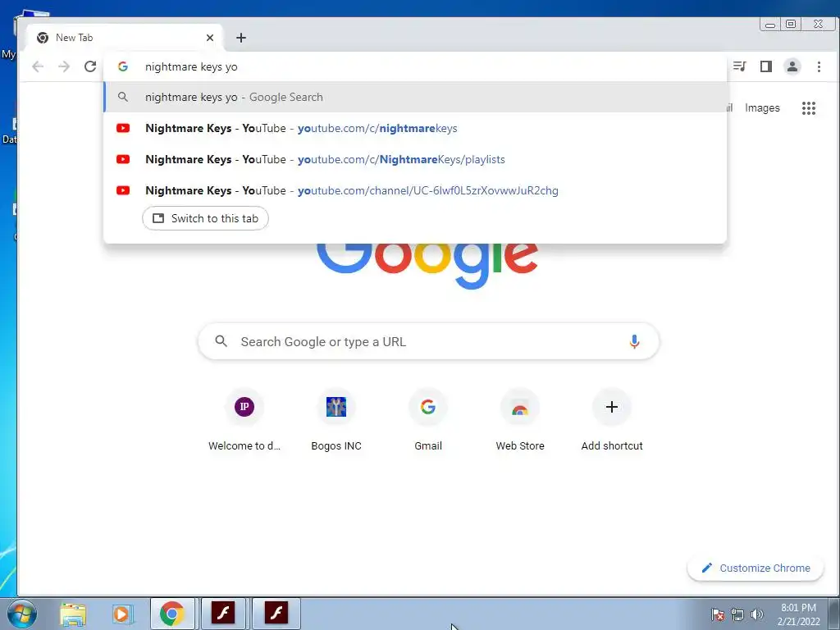Click the Google icon in the address bar

(x=123, y=66)
